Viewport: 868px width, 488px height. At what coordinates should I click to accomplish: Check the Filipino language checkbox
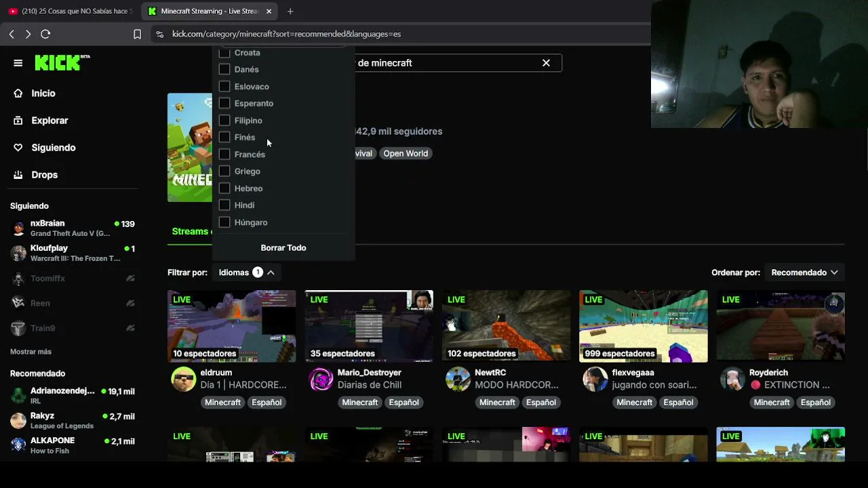coord(224,120)
